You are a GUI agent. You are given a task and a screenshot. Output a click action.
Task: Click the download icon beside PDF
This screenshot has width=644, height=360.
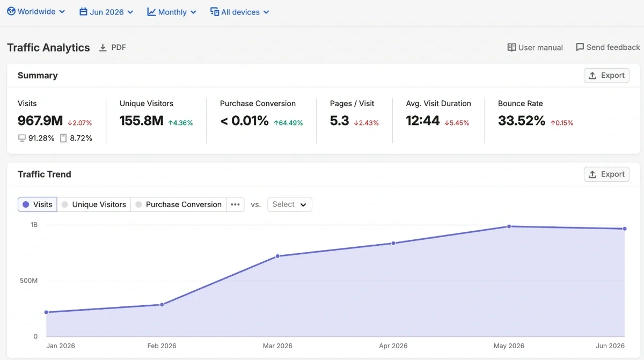click(x=103, y=48)
